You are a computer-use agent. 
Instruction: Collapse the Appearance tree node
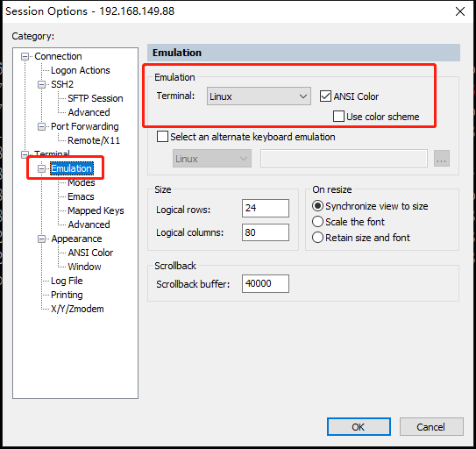click(x=41, y=239)
